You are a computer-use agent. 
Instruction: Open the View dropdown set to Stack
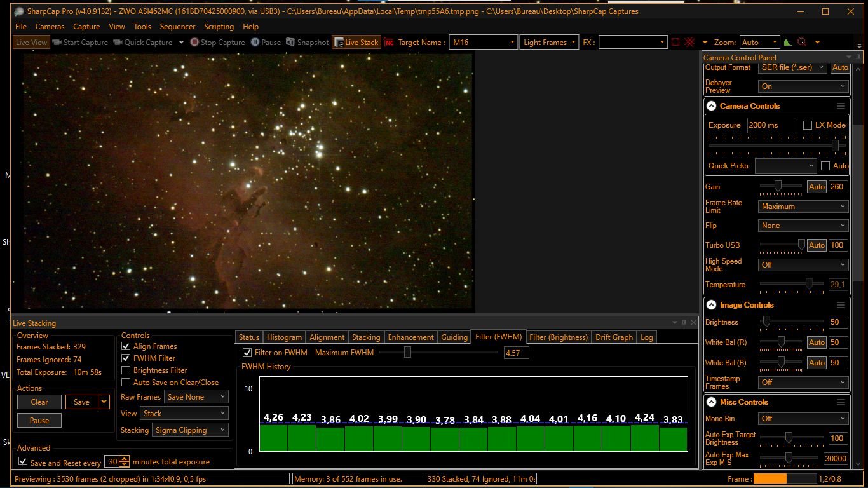click(x=184, y=414)
